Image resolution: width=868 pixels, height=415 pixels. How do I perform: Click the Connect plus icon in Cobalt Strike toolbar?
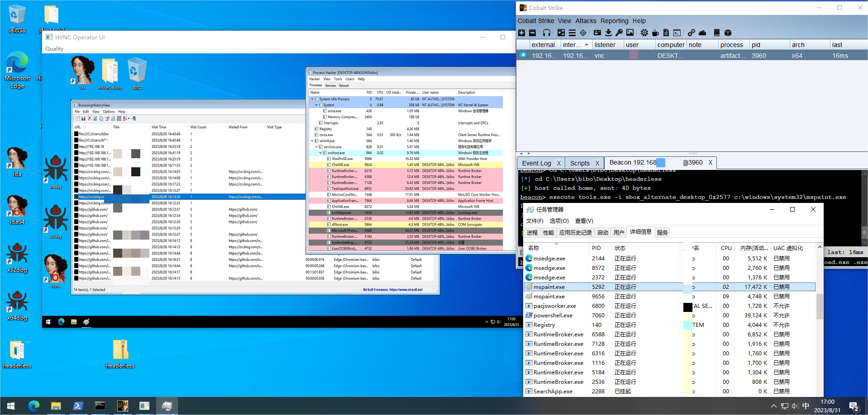pyautogui.click(x=521, y=33)
